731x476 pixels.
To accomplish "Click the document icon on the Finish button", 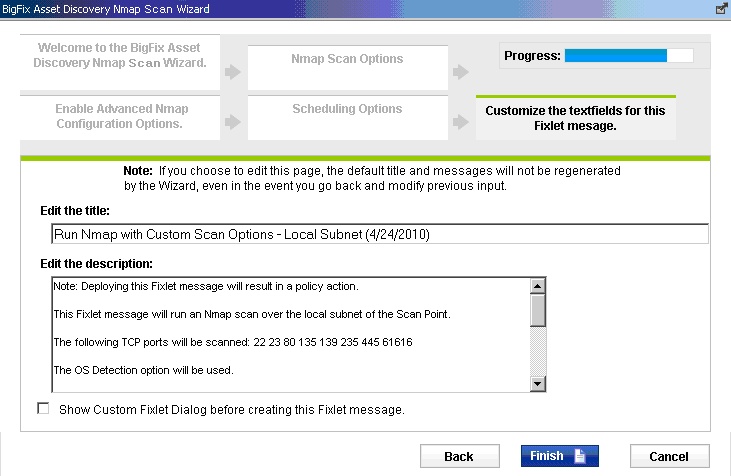I will coord(580,456).
